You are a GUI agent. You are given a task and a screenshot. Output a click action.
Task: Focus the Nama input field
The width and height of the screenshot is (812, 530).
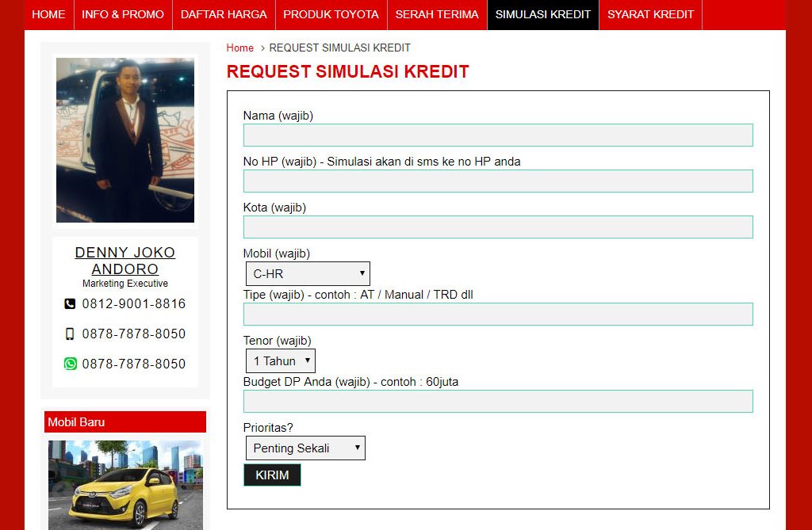coord(498,135)
